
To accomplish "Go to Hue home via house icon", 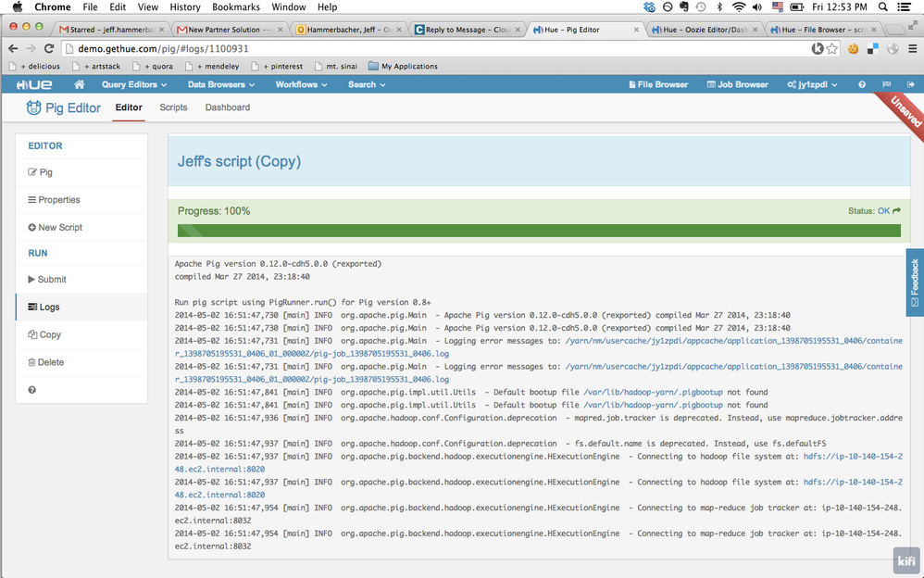I will coord(79,84).
